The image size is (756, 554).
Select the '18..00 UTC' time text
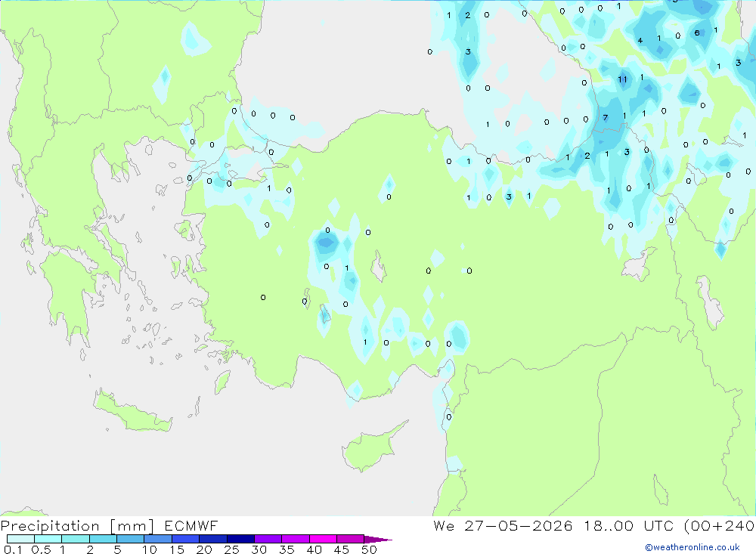(629, 526)
